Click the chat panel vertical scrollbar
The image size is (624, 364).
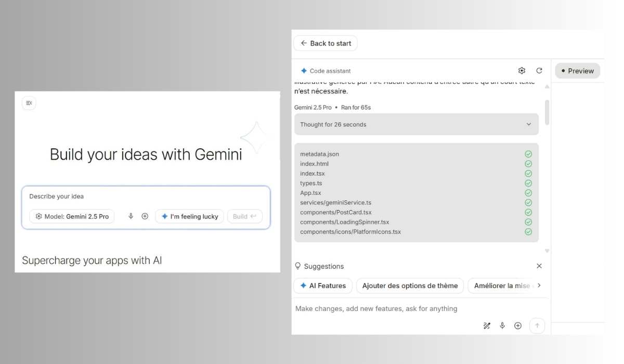tap(547, 112)
